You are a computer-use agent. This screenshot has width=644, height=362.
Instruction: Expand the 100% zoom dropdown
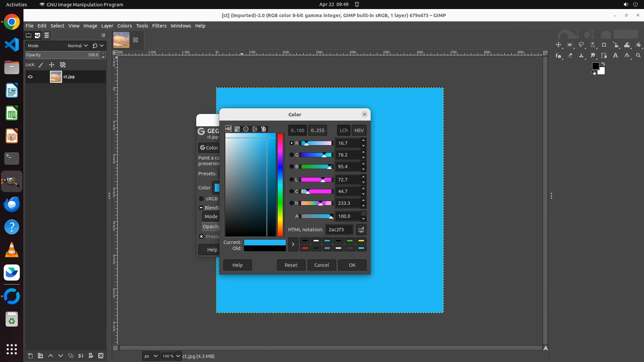(178, 356)
